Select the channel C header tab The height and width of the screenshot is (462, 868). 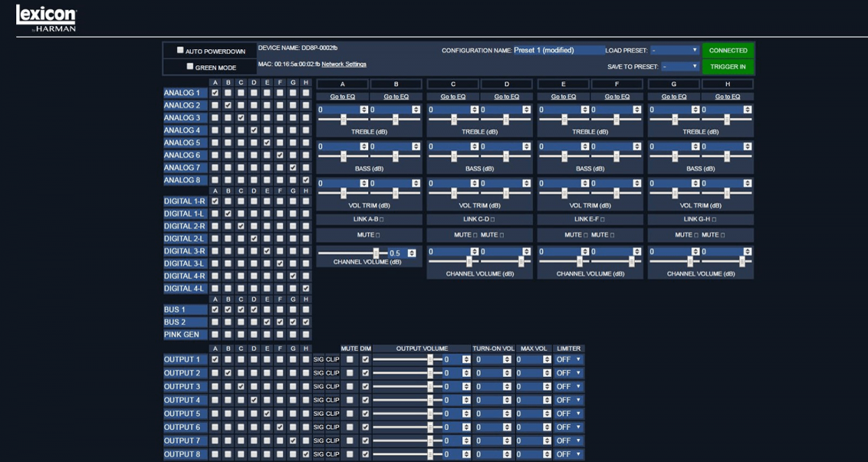click(x=453, y=84)
